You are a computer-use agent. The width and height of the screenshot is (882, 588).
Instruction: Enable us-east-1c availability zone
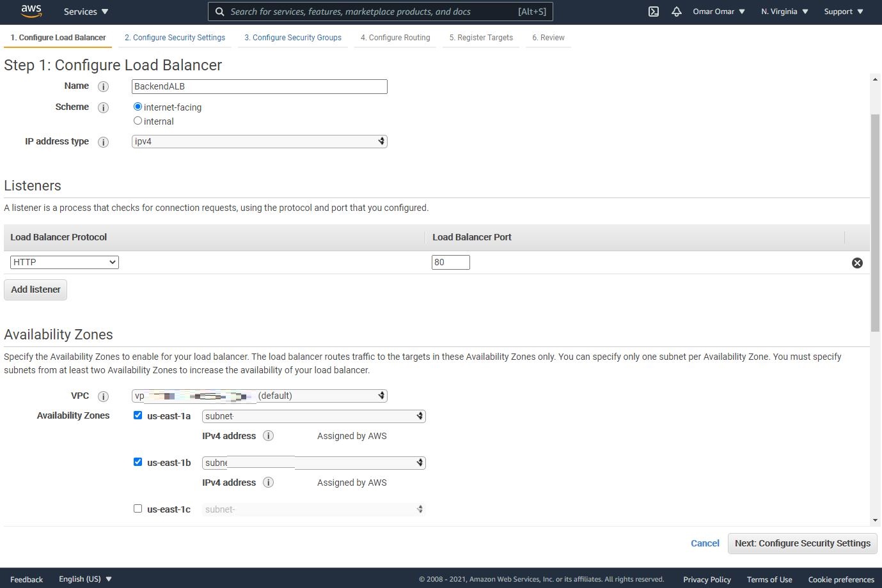click(x=138, y=509)
